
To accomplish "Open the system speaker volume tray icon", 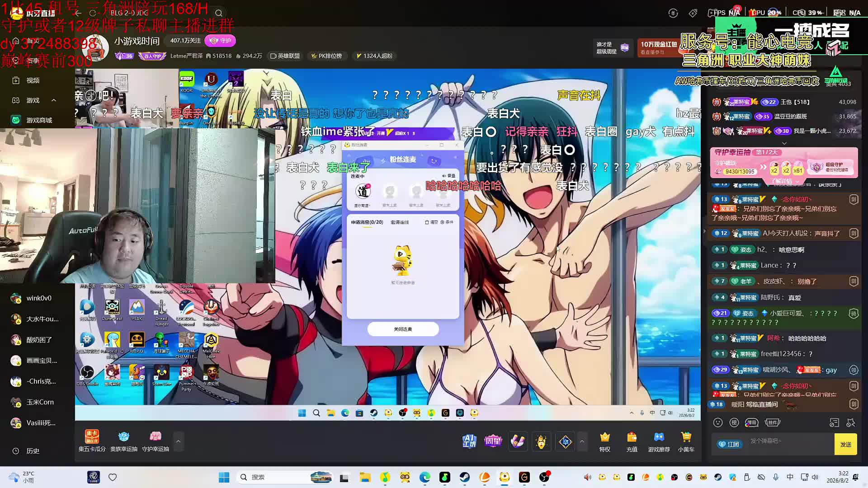I will pyautogui.click(x=815, y=477).
